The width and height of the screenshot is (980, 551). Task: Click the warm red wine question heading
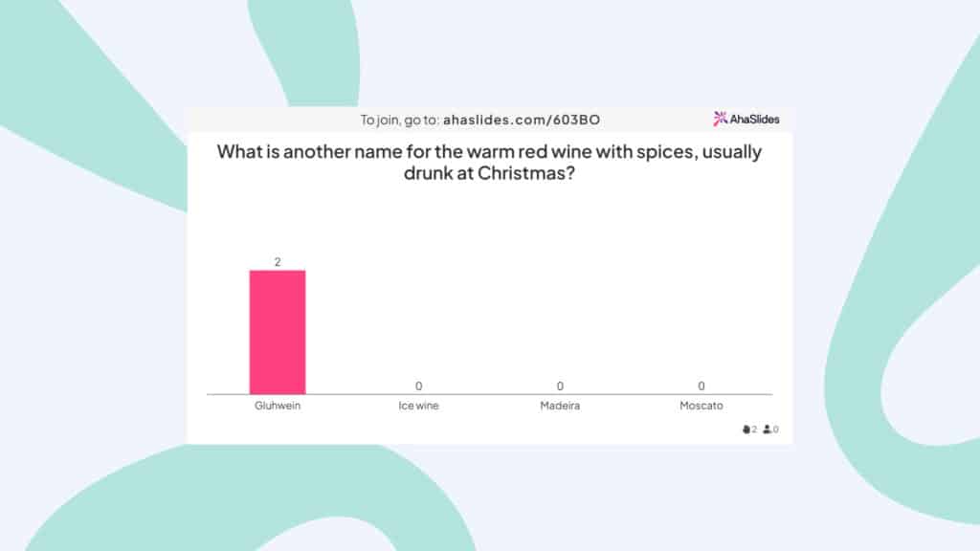coord(489,162)
